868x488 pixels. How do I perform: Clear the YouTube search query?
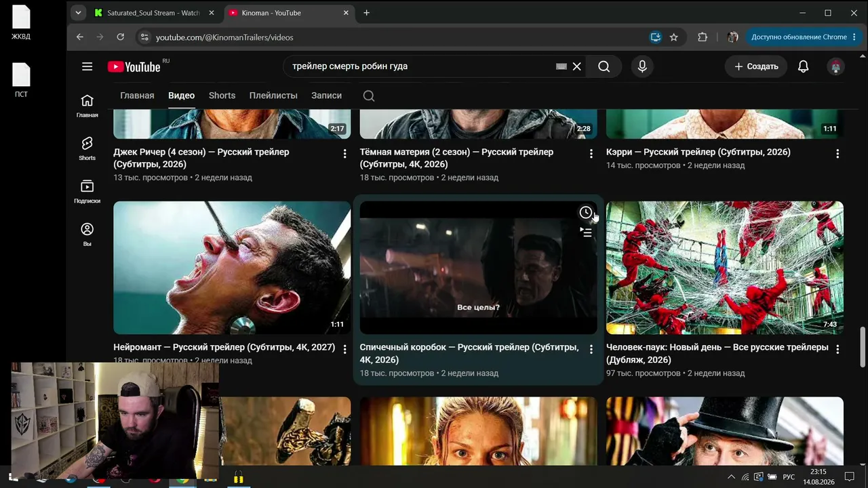click(x=577, y=66)
